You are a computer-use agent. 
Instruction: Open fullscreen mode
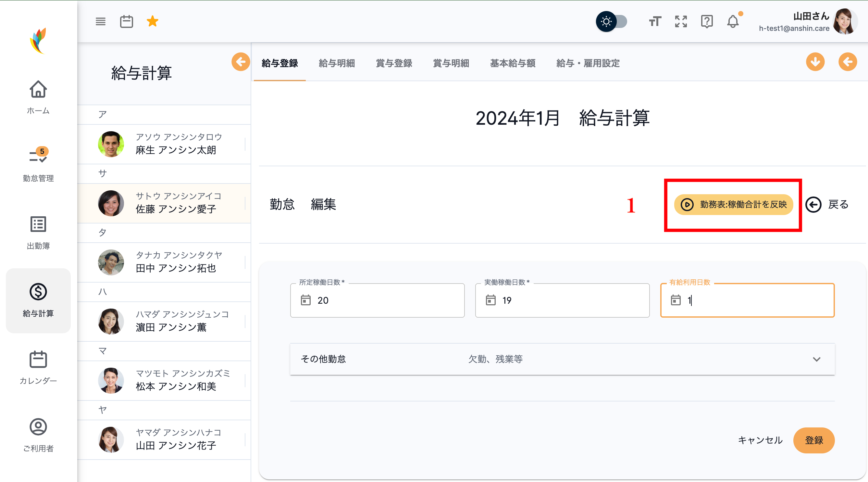click(681, 21)
